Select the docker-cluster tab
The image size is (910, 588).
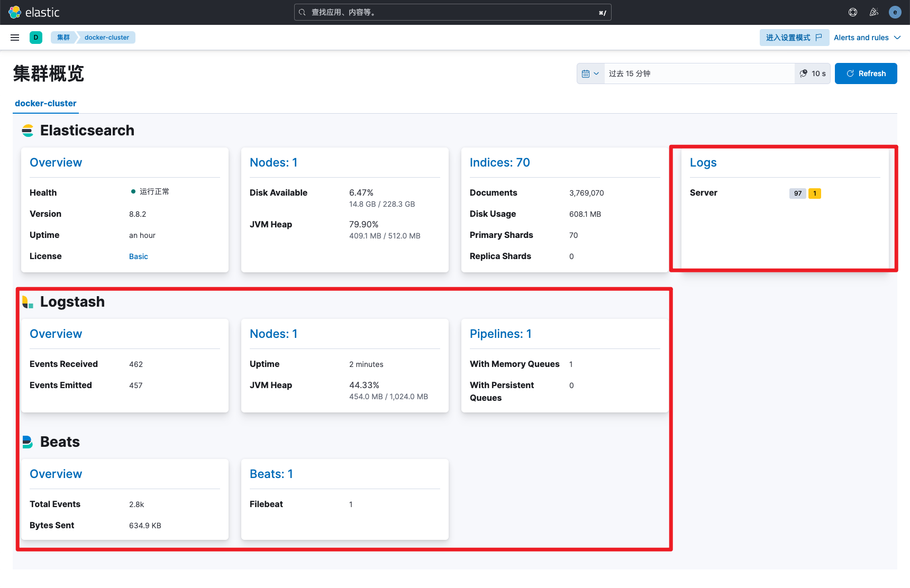[46, 104]
